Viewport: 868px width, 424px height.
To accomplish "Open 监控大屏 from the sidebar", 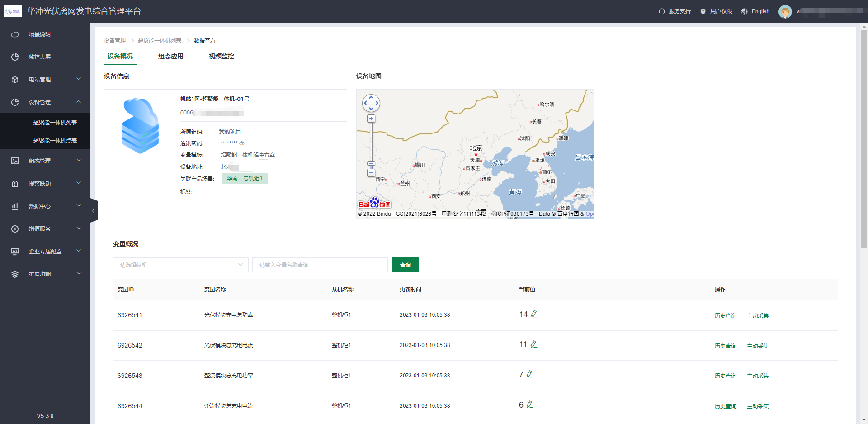I will point(40,57).
